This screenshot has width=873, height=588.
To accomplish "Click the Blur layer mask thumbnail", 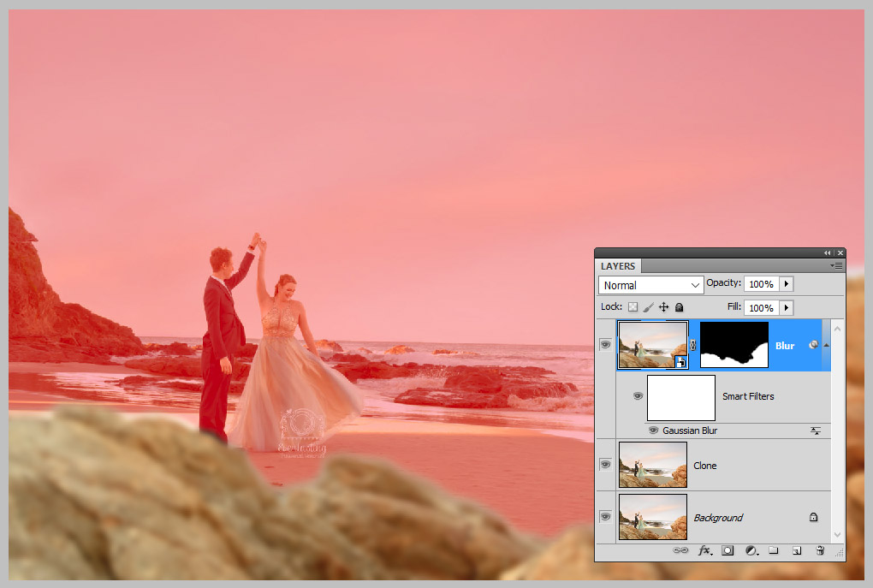I will click(x=733, y=345).
